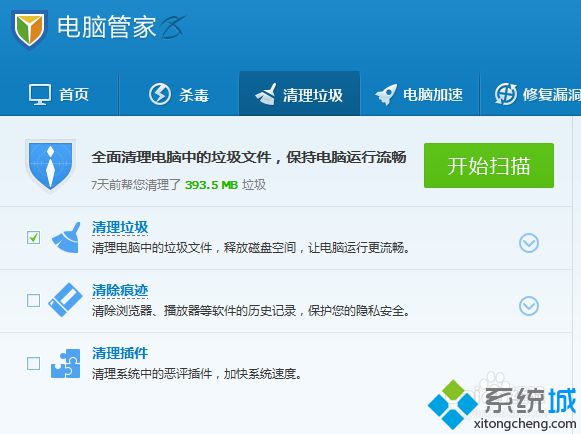Open the 清理垃圾 link in list
This screenshot has height=434, width=581.
point(120,227)
